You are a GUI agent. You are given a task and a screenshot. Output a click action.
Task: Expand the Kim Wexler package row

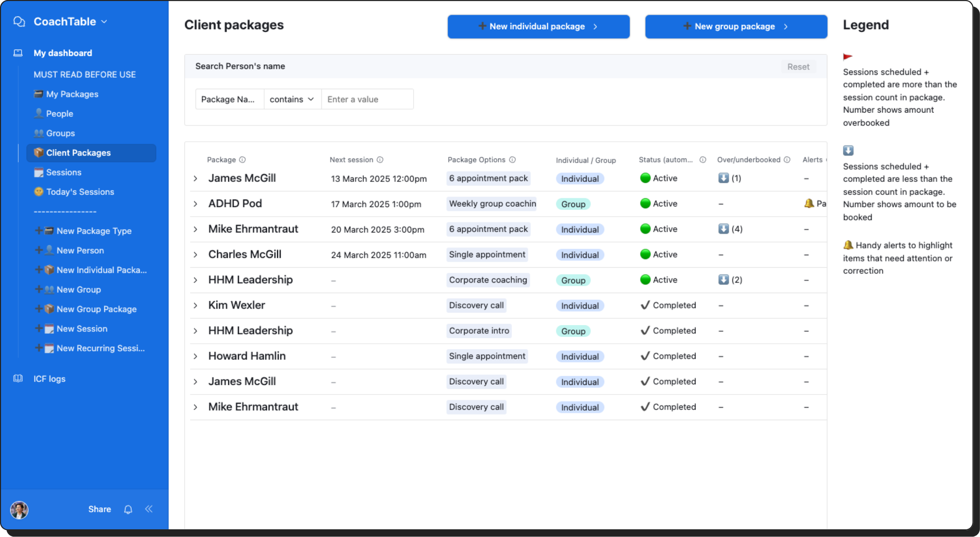pos(196,305)
